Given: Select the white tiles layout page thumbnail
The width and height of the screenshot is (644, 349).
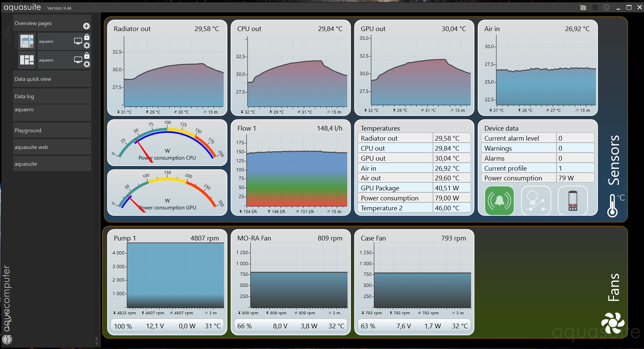Looking at the screenshot, I should coord(27,60).
